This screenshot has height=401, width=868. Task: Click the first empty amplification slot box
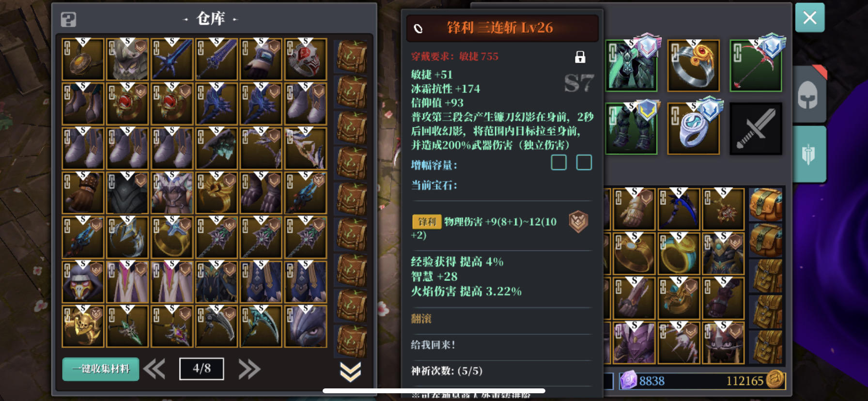coord(558,163)
